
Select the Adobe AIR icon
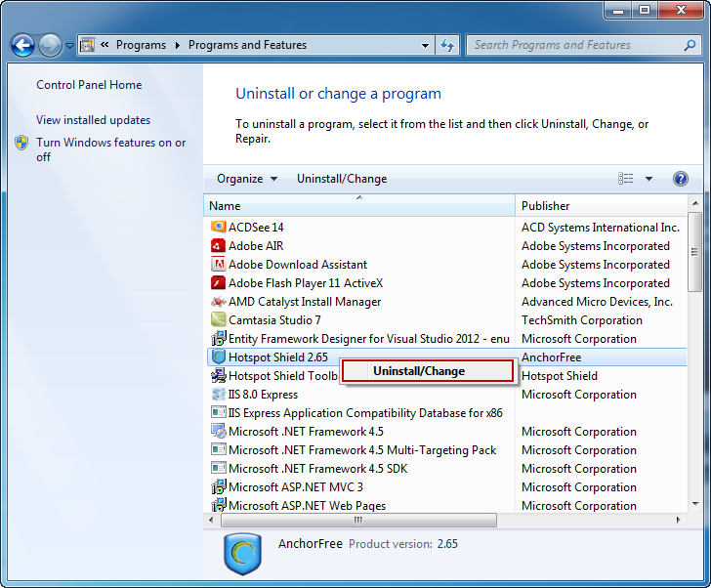coord(218,245)
